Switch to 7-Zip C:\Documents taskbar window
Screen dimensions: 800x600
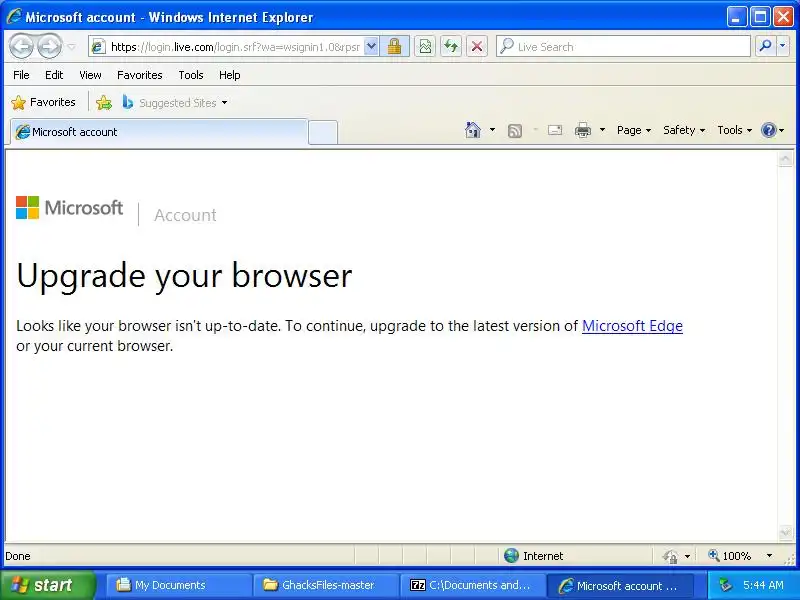point(472,585)
